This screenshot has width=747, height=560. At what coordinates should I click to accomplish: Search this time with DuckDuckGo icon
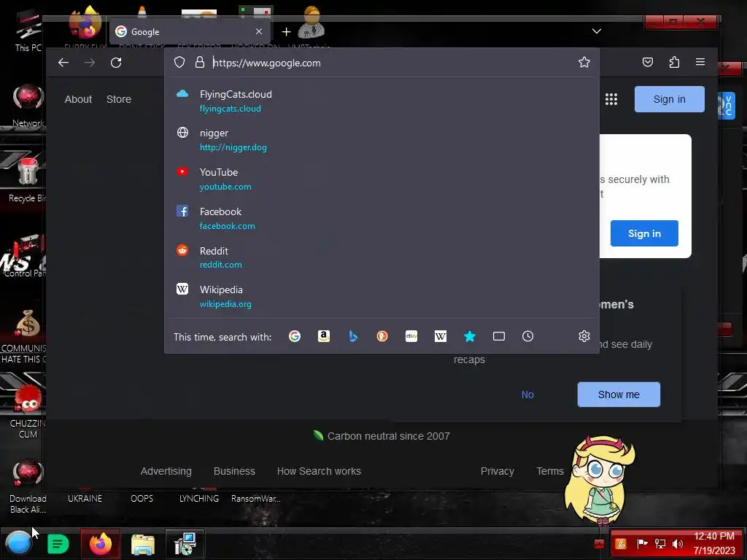(382, 336)
